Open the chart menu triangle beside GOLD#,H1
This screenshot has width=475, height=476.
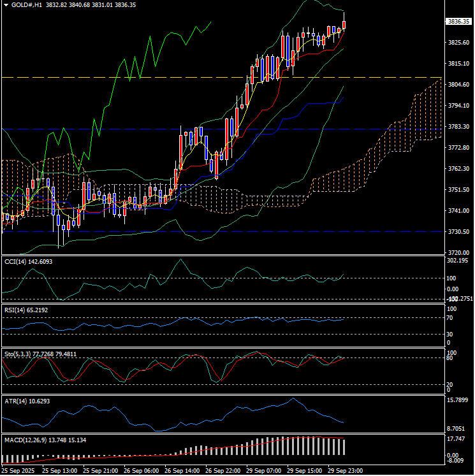point(5,4)
